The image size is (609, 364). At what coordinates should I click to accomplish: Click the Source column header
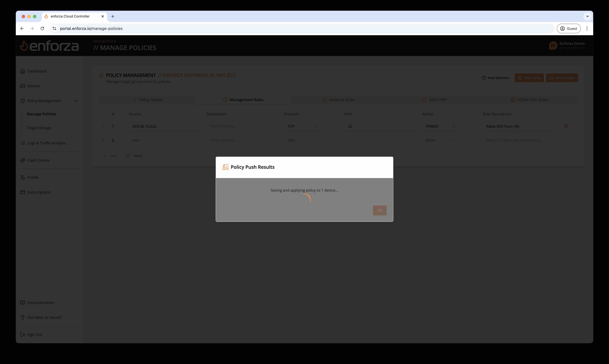[135, 114]
